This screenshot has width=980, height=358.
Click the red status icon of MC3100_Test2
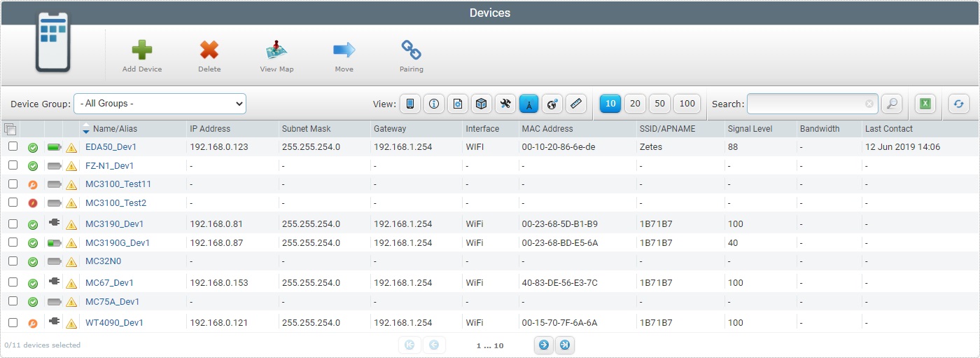(x=32, y=203)
